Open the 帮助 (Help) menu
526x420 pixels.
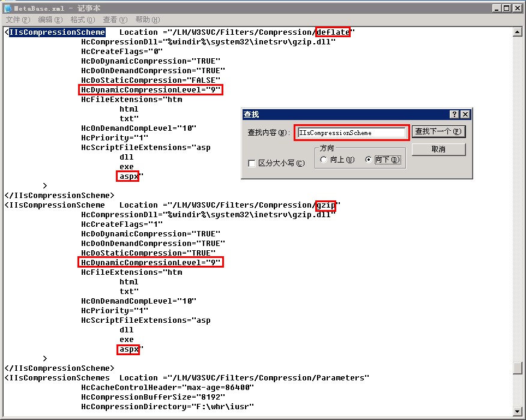coord(147,19)
